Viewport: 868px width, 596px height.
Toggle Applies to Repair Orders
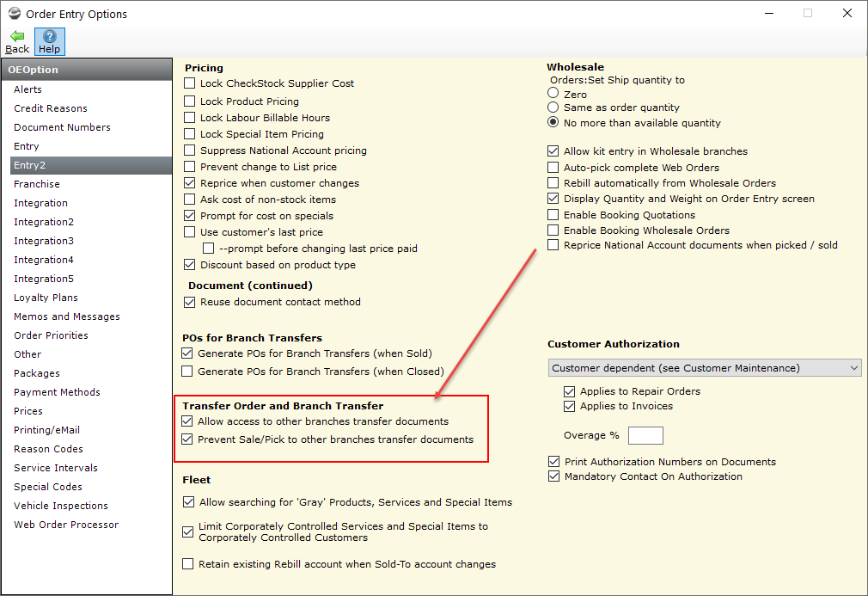pyautogui.click(x=569, y=391)
